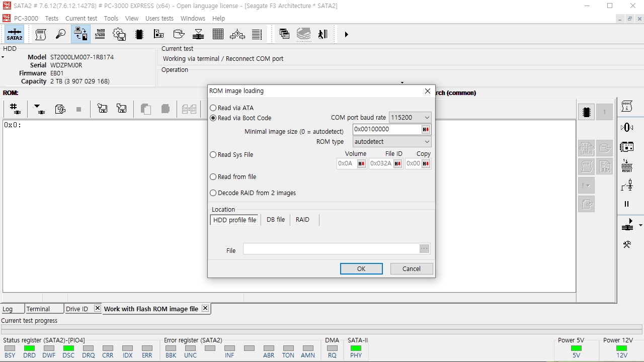Expand the ROM type autodetect dropdown
This screenshot has width=644, height=362.
pos(392,142)
